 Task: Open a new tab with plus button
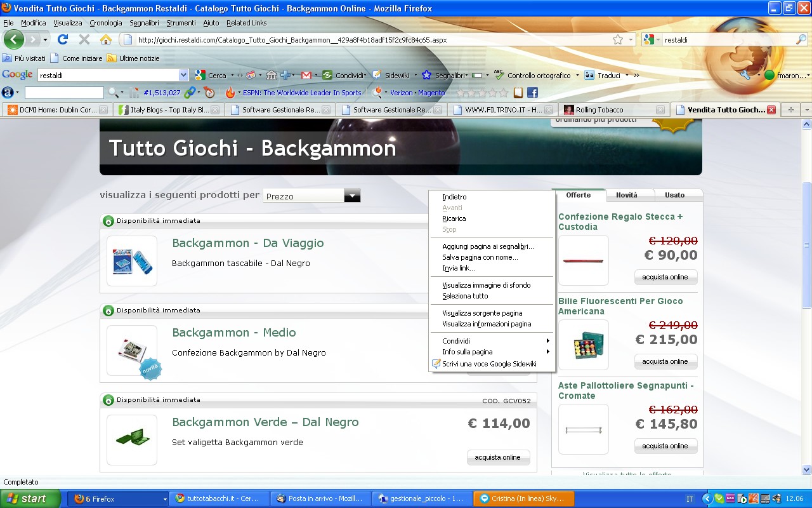[790, 110]
